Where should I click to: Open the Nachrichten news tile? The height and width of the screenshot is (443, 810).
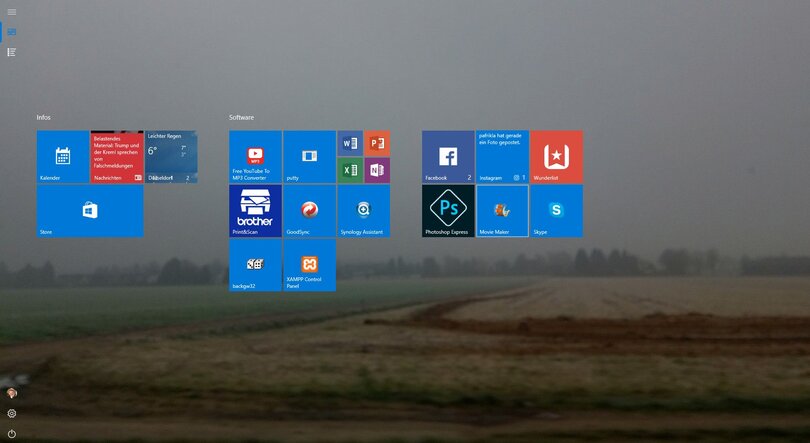coord(117,156)
